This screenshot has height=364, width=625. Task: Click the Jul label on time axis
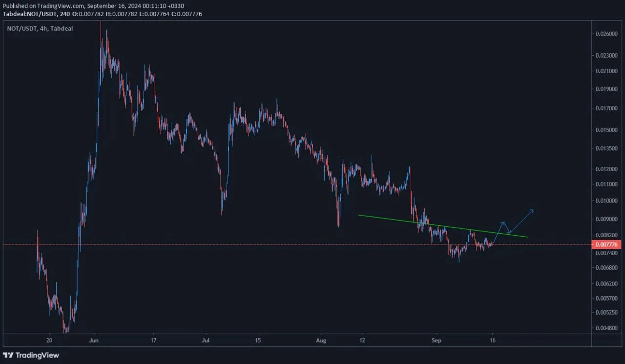point(205,341)
